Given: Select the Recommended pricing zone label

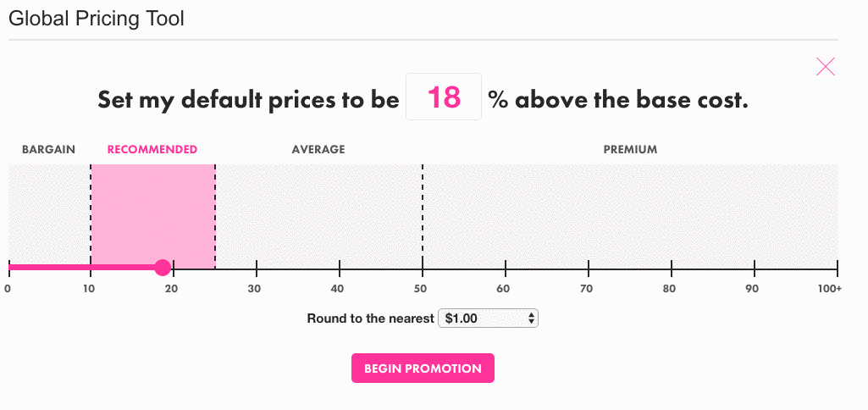Looking at the screenshot, I should 152,150.
